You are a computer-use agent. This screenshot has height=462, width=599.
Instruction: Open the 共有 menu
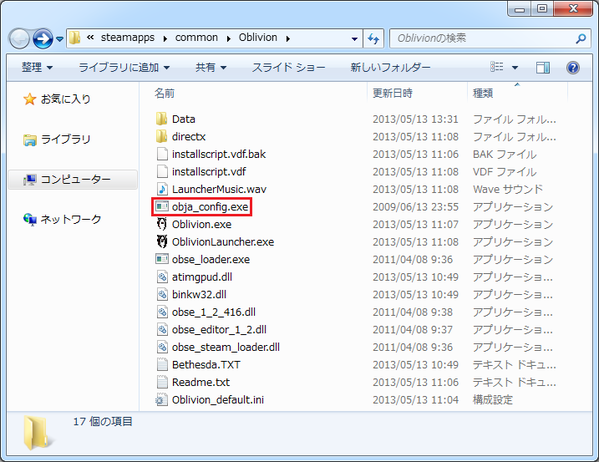pyautogui.click(x=211, y=68)
